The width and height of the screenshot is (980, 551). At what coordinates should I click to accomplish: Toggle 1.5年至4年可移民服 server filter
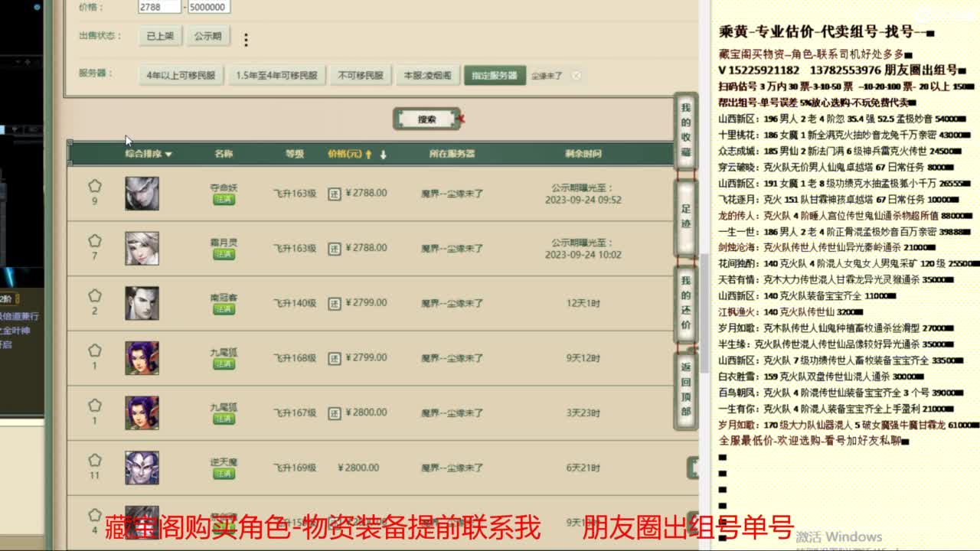[x=276, y=76]
